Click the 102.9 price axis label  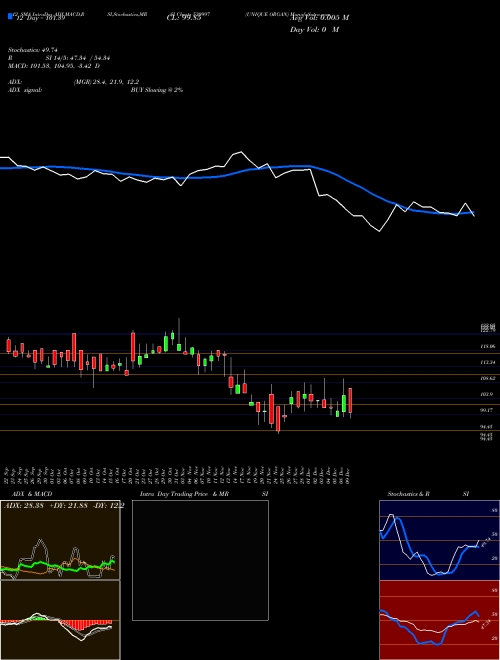[487, 394]
